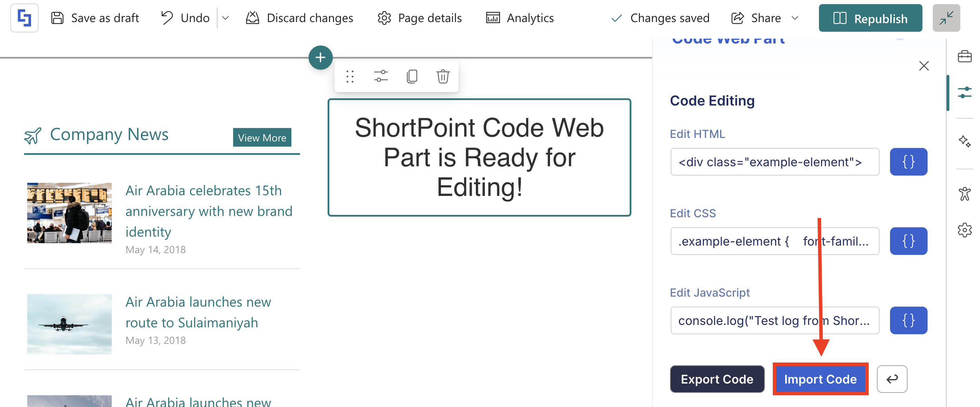Expand the Share dropdown chevron
Screen dimensions: 980x407
click(x=794, y=18)
